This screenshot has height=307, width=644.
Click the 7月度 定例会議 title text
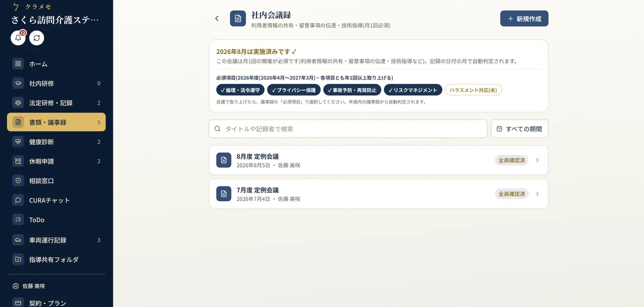(258, 190)
